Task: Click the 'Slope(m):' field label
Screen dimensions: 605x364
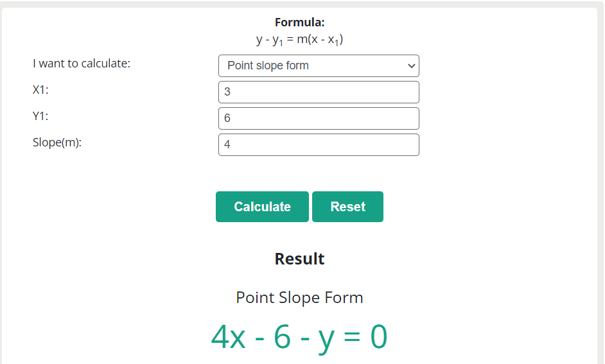Action: (x=57, y=143)
